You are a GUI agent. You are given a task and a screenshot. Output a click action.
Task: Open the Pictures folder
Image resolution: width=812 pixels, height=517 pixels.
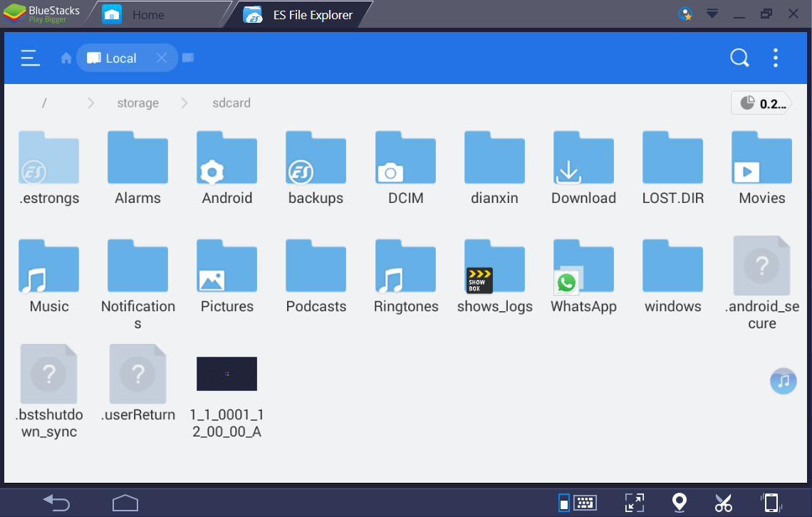227,276
